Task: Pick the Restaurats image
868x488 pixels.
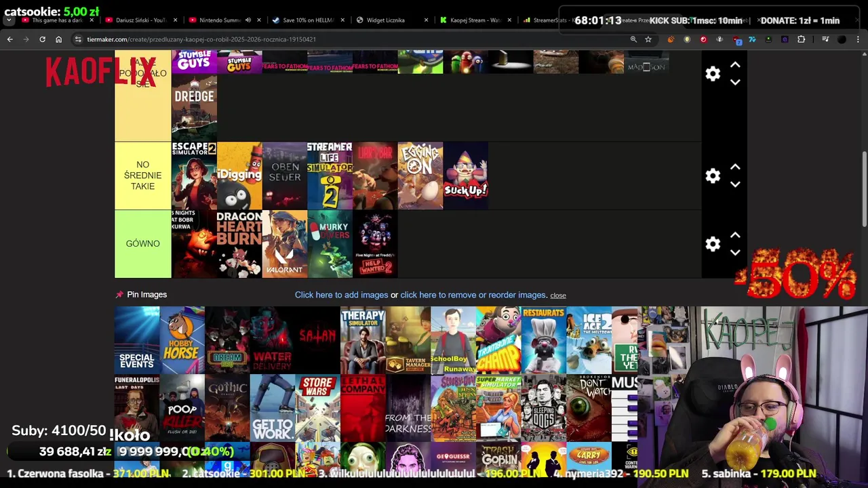Action: point(544,340)
